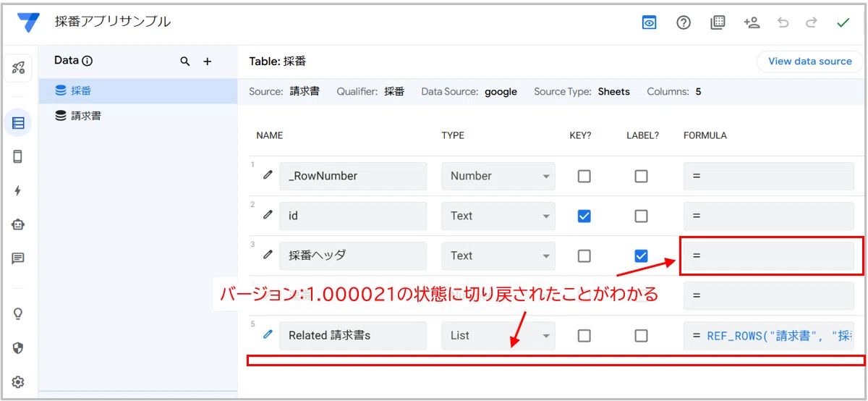Open Number type dropdown for _RowNumber
The height and width of the screenshot is (401, 868).
tap(498, 176)
